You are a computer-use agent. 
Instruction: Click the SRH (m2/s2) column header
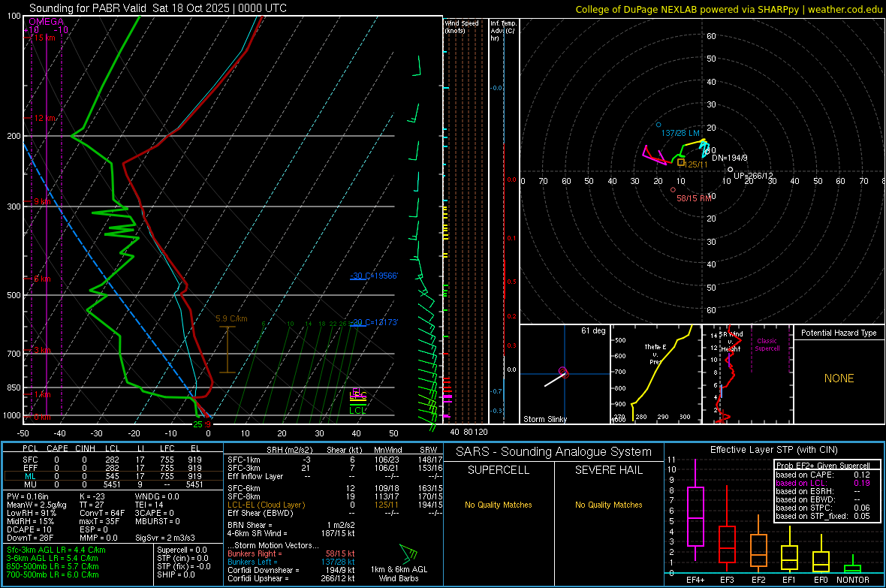289,450
